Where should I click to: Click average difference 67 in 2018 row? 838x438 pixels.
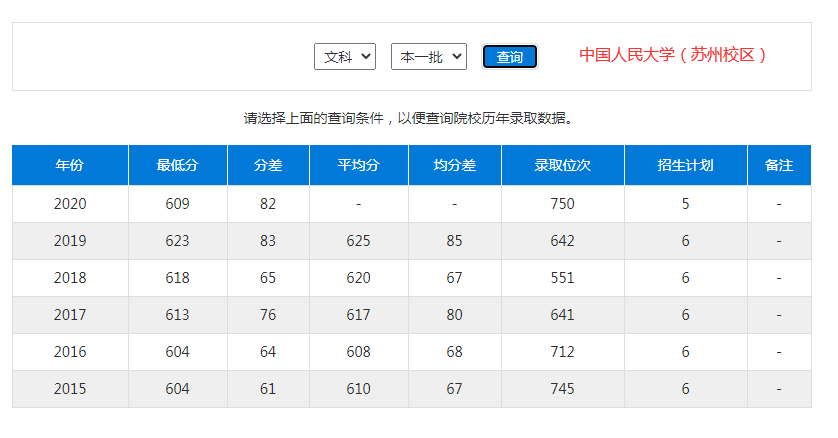[454, 278]
